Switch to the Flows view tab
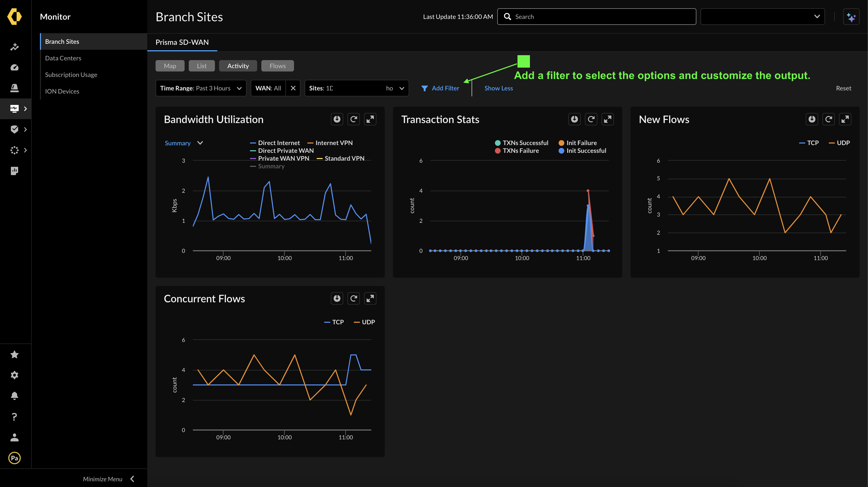The width and height of the screenshot is (868, 487). point(277,66)
